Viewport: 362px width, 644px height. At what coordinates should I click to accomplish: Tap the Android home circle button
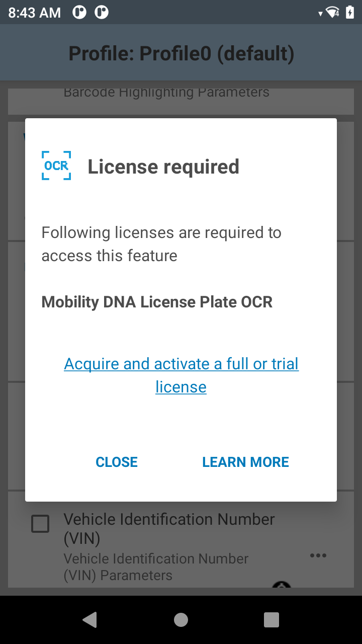coord(181,620)
